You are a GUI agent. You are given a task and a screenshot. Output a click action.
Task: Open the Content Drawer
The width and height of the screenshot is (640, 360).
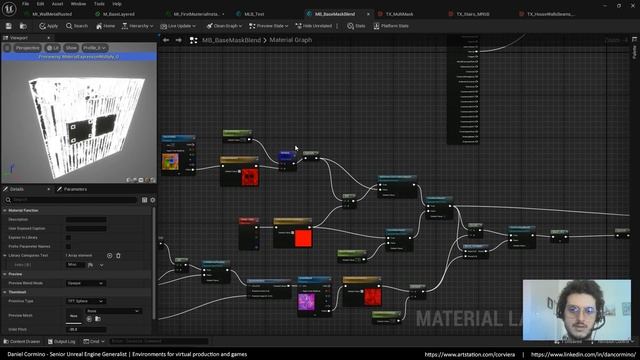[x=22, y=341]
